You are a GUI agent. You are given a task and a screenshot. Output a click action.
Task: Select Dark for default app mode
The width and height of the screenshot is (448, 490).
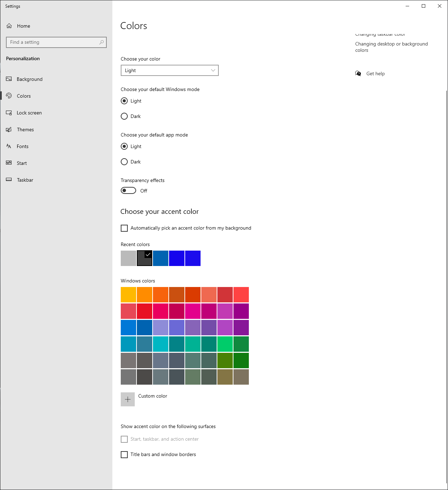(x=124, y=162)
